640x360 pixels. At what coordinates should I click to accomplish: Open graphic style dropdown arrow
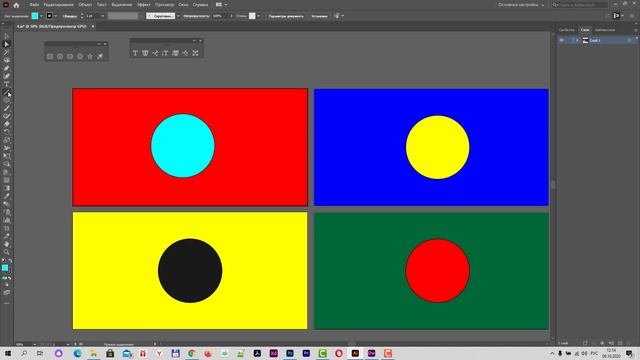pos(258,16)
